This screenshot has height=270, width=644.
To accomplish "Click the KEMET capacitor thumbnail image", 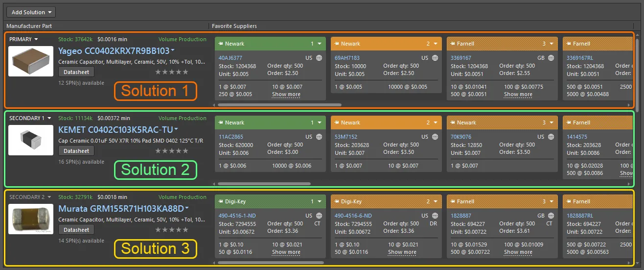I will [x=31, y=140].
